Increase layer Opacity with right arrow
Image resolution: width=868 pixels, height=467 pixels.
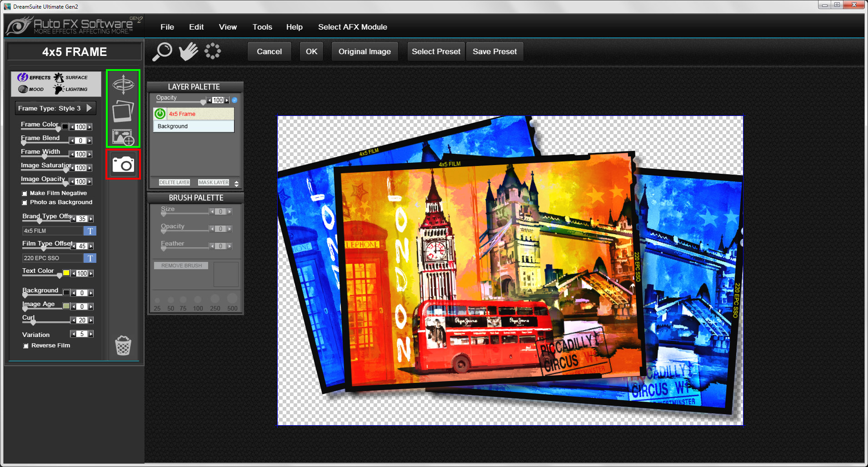click(227, 100)
